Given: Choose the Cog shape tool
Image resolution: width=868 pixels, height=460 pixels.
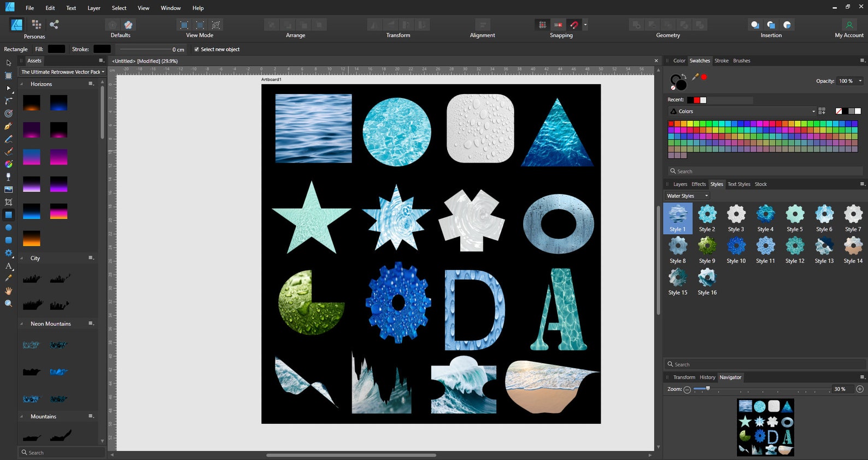Looking at the screenshot, I should [8, 253].
